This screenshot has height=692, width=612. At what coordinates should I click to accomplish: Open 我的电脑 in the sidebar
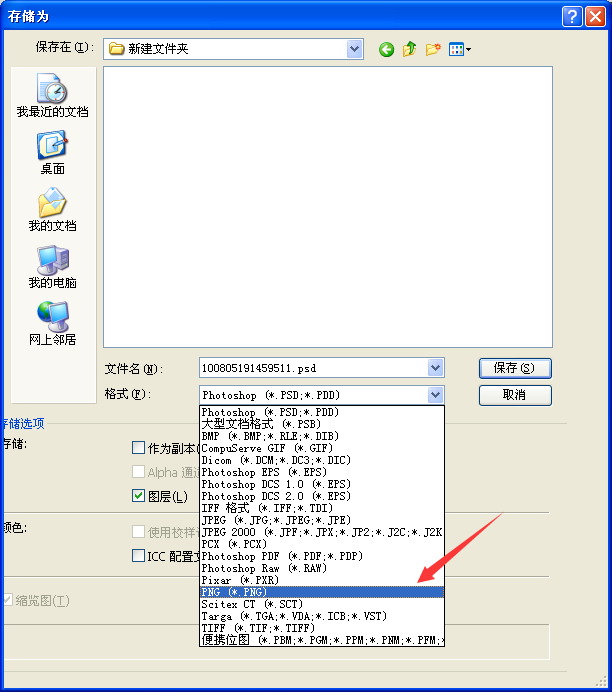[x=52, y=267]
